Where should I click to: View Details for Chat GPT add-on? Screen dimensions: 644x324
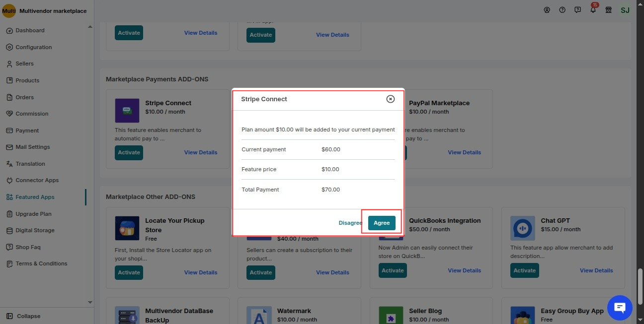coord(596,270)
